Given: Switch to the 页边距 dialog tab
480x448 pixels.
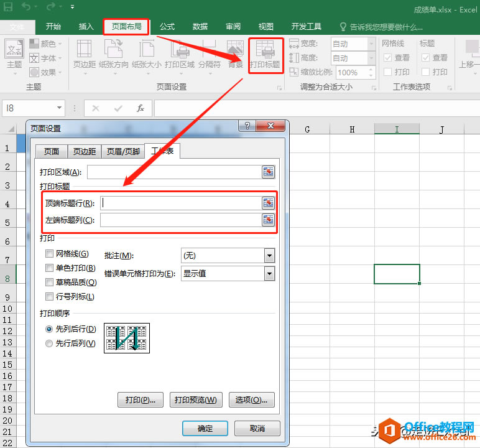Looking at the screenshot, I should point(85,151).
